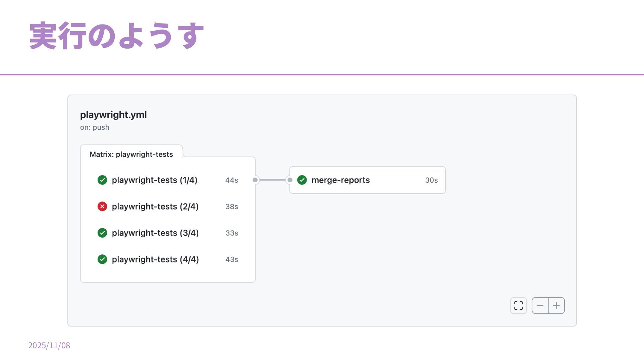The height and width of the screenshot is (362, 644).
Task: Click the 38s duration of failed job
Action: (x=231, y=206)
